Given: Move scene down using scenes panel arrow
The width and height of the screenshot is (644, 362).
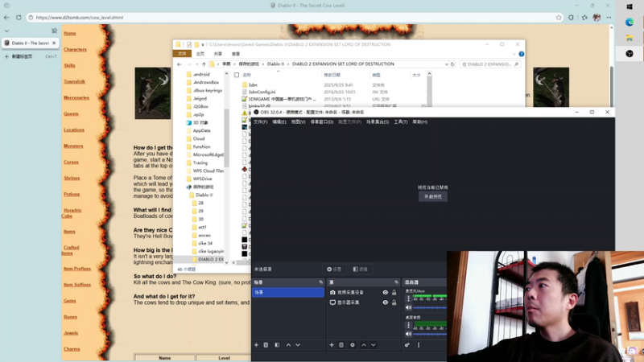Looking at the screenshot, I should pyautogui.click(x=298, y=345).
